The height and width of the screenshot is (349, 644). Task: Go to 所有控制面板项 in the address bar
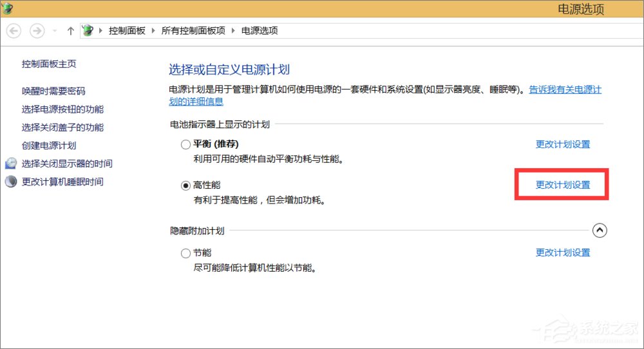pyautogui.click(x=194, y=31)
